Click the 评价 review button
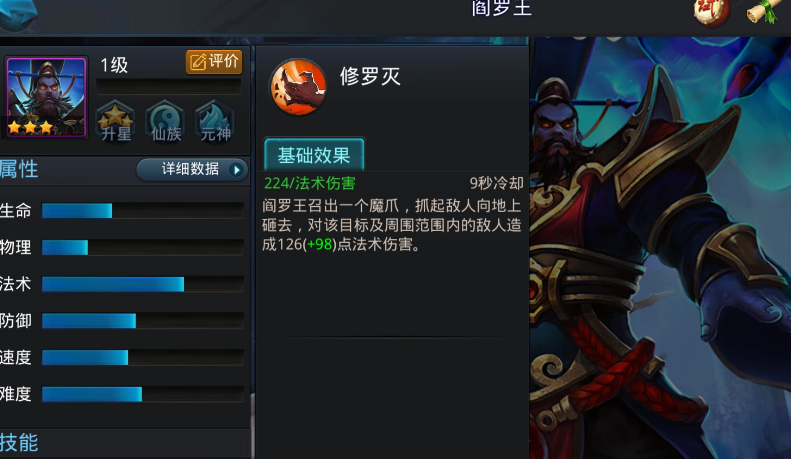791x459 pixels. pyautogui.click(x=214, y=62)
